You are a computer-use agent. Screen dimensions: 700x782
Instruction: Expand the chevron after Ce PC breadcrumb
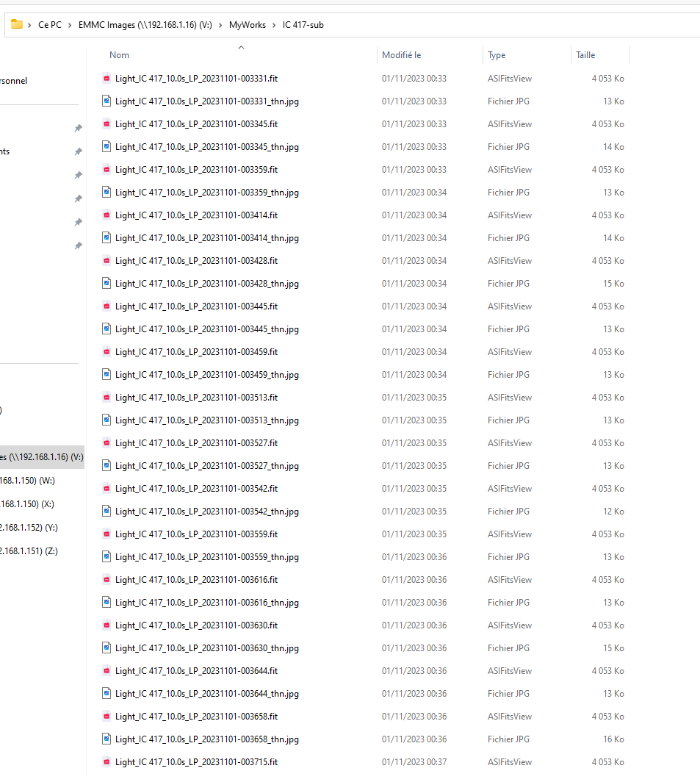click(70, 25)
